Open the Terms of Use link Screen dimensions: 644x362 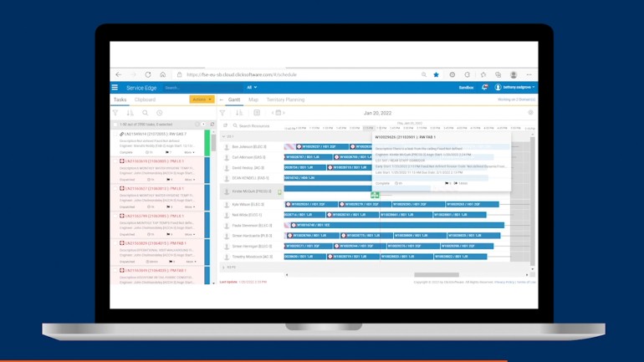(526, 282)
